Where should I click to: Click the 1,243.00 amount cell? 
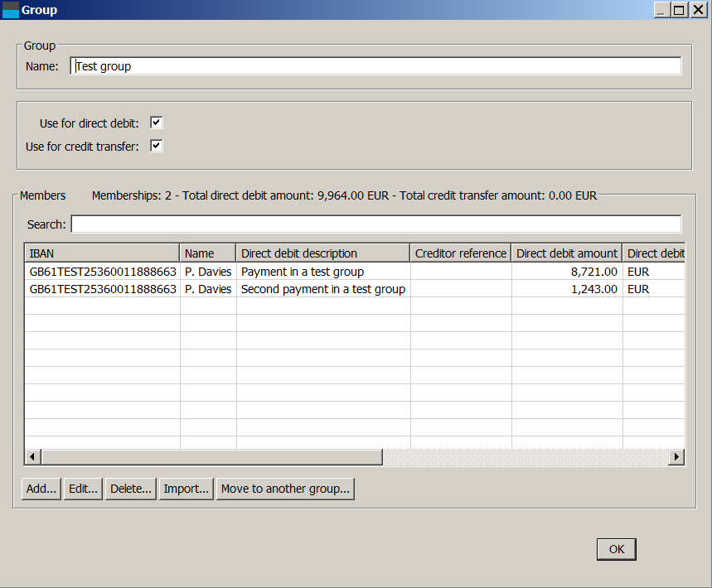coord(567,289)
